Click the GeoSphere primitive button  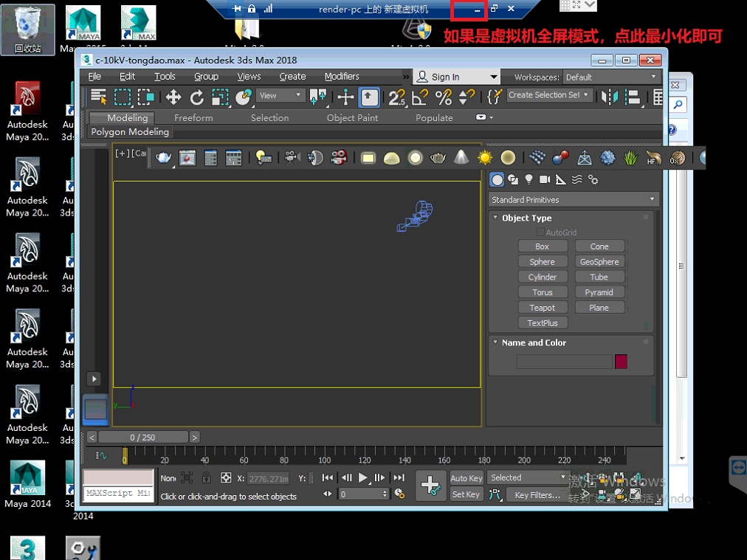coord(599,261)
